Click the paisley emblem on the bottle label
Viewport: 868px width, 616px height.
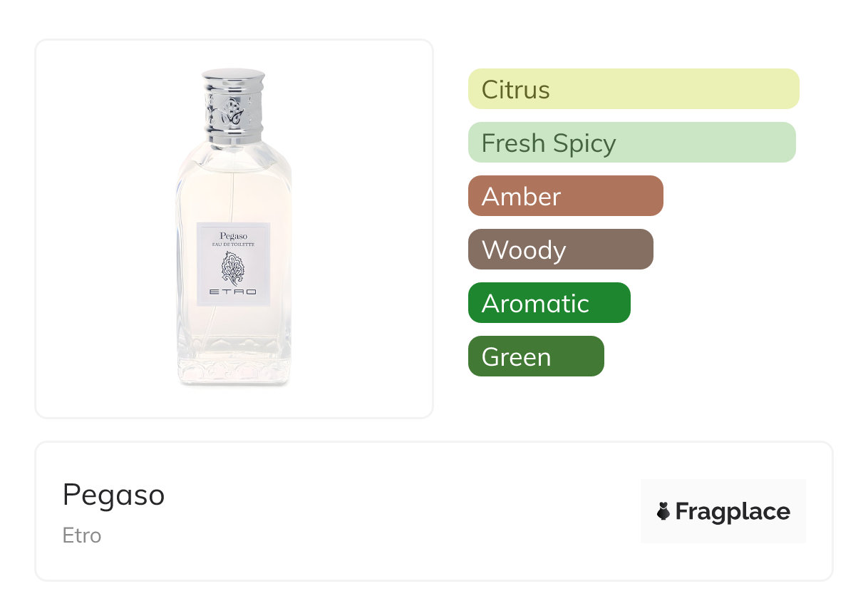tap(232, 269)
